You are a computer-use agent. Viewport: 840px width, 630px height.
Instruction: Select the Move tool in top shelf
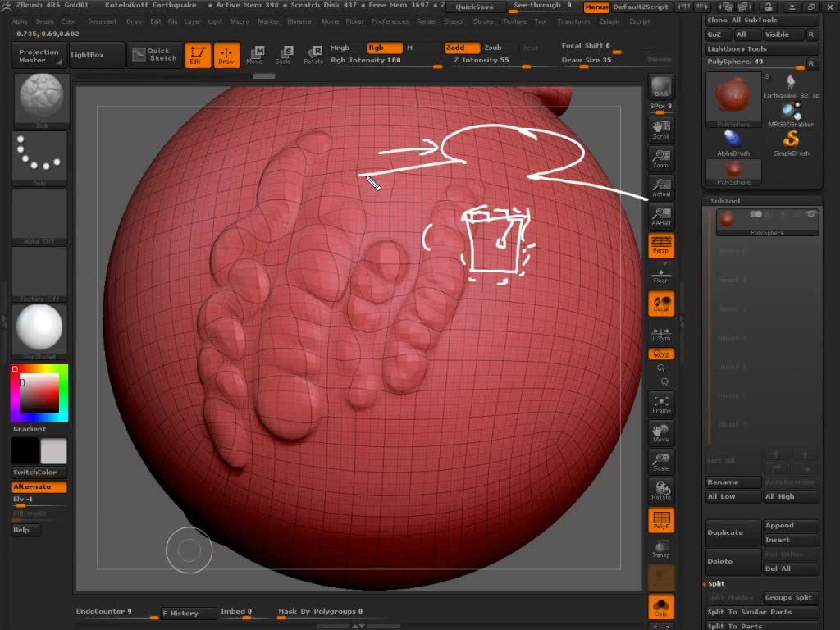[254, 55]
